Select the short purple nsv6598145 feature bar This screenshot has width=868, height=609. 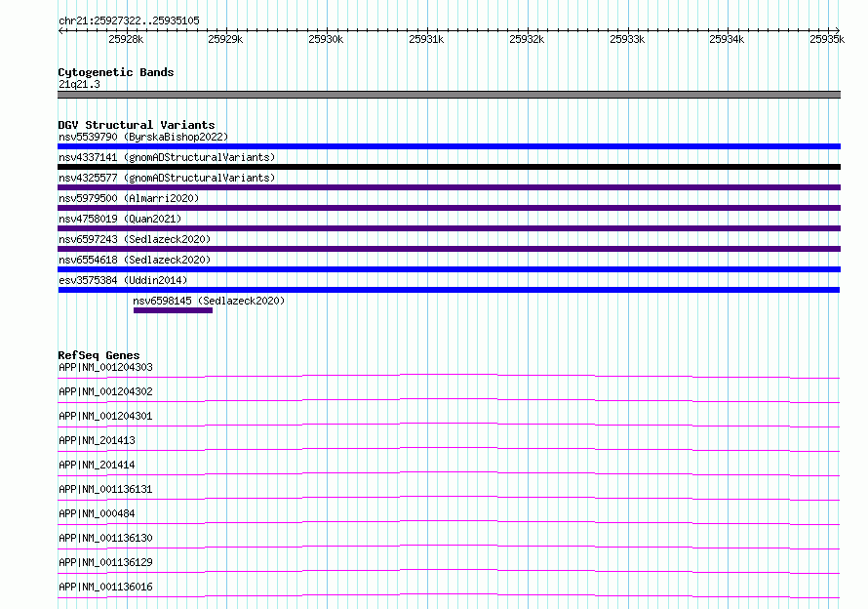pos(173,310)
